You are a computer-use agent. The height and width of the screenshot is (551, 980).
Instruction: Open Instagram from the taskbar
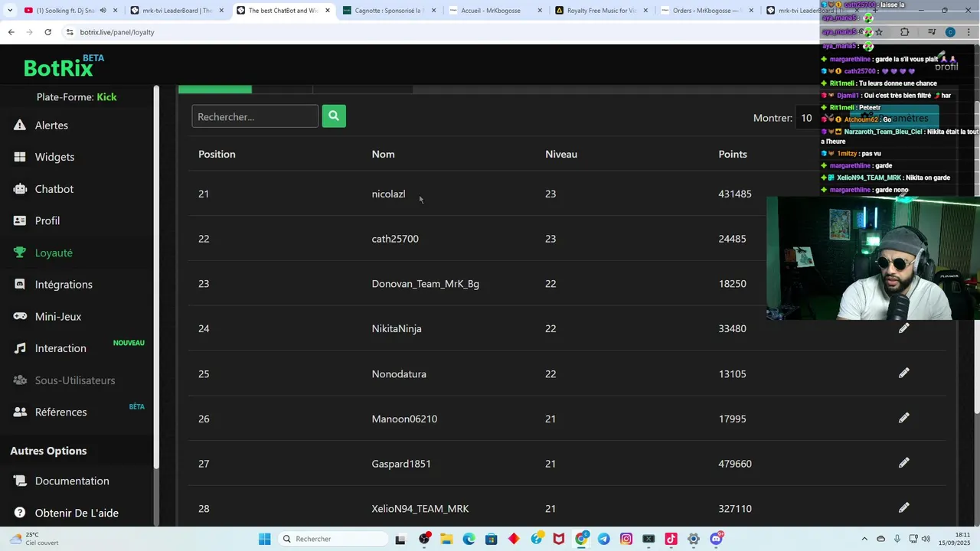tap(626, 539)
